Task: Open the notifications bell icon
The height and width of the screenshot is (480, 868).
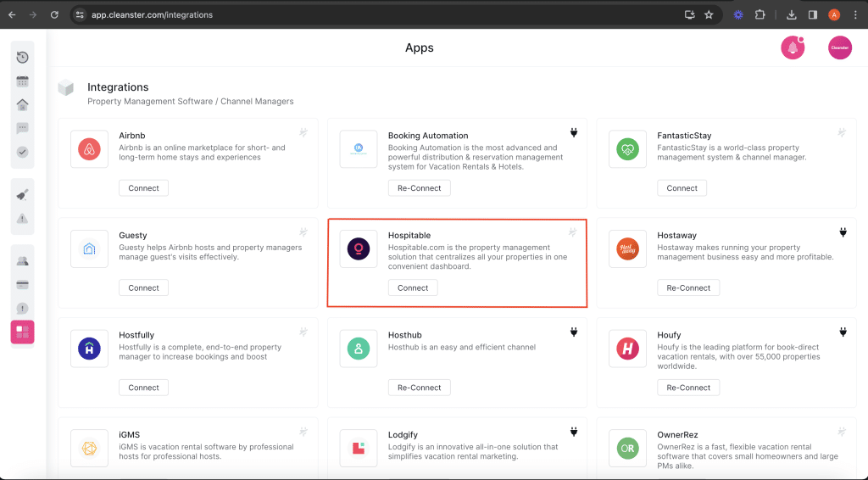Action: coord(793,48)
